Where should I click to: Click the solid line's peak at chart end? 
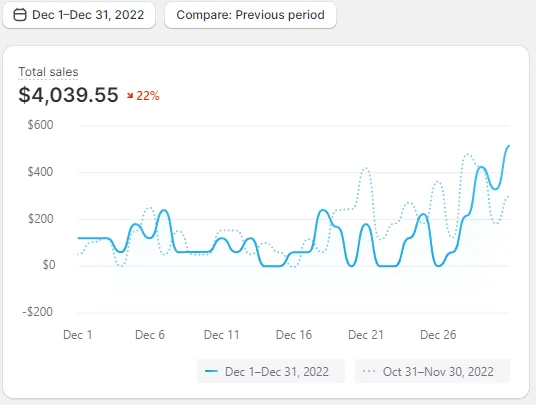point(509,146)
